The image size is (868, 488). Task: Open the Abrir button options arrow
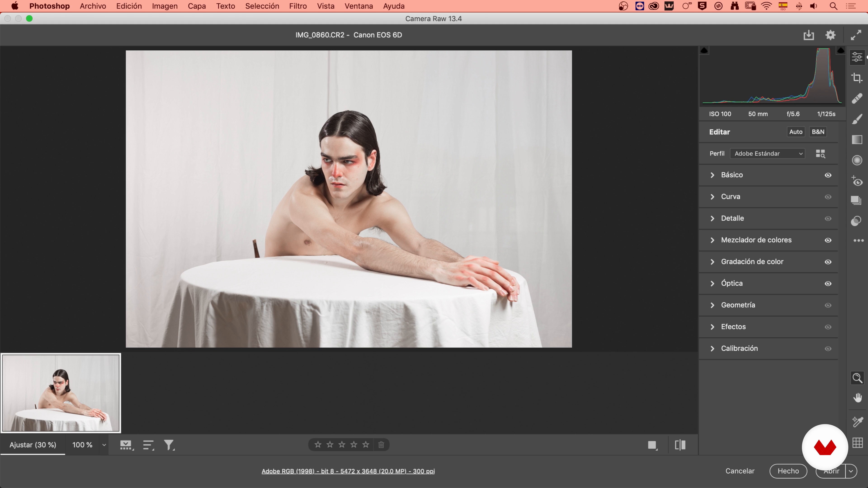tap(851, 471)
